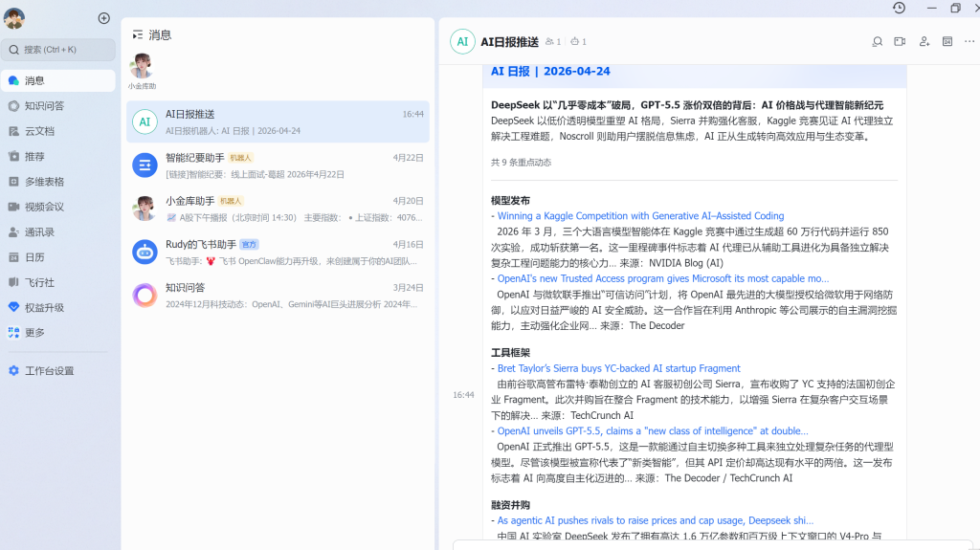Click the 模型发布 section heading

tap(510, 201)
